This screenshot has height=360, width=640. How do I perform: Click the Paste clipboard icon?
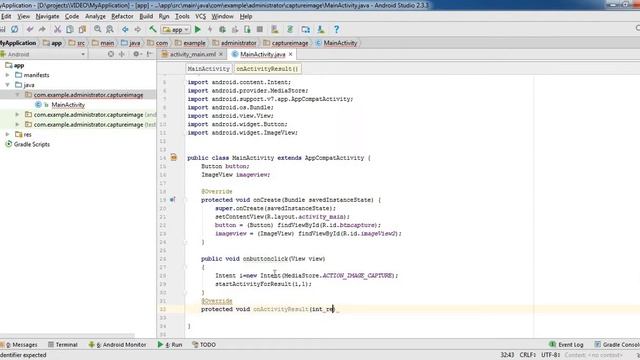pos(82,29)
